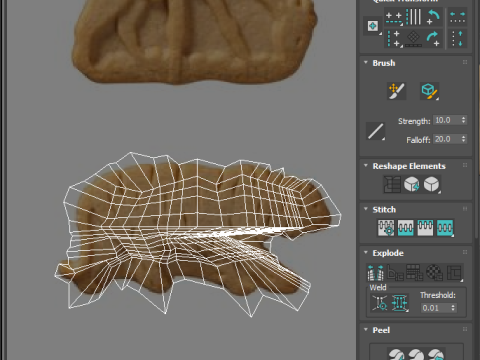The image size is (480, 360).
Task: Click the "Falloff:" label
Action: (x=418, y=140)
